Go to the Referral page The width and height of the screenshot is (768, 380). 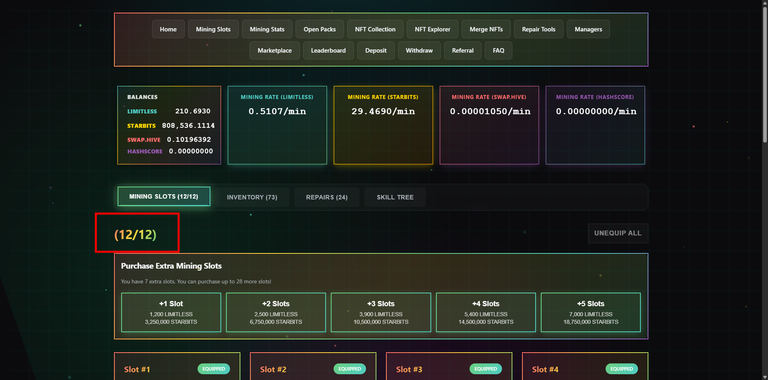pos(463,50)
